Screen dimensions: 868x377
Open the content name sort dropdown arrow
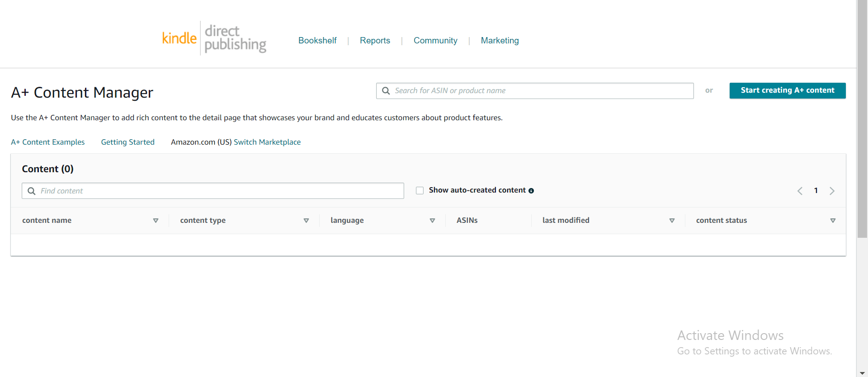pyautogui.click(x=156, y=221)
